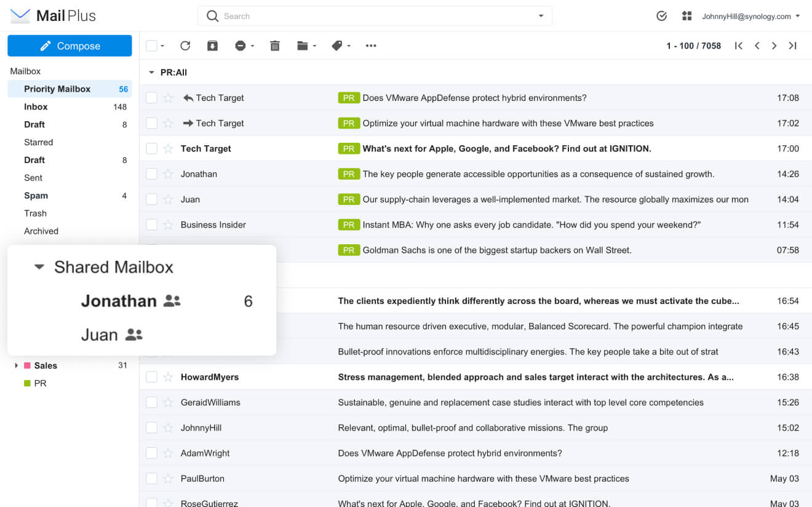
Task: Select Inbox in the mailbox list
Action: (36, 107)
